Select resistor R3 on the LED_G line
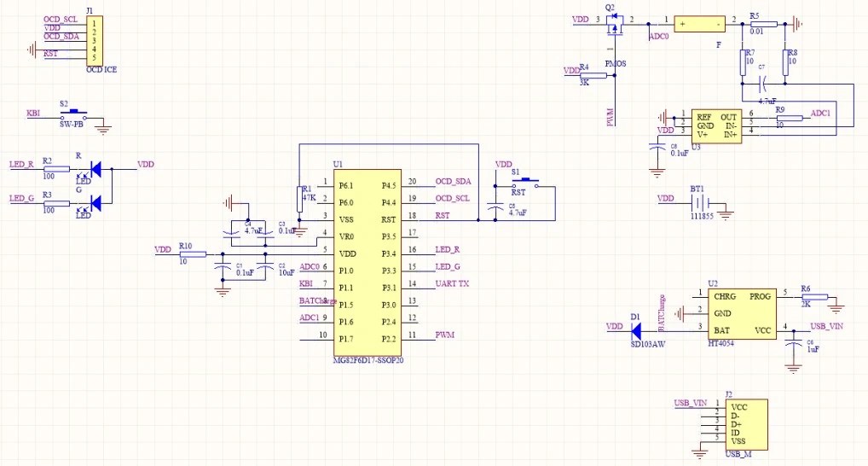This screenshot has height=466, width=868. coord(56,203)
